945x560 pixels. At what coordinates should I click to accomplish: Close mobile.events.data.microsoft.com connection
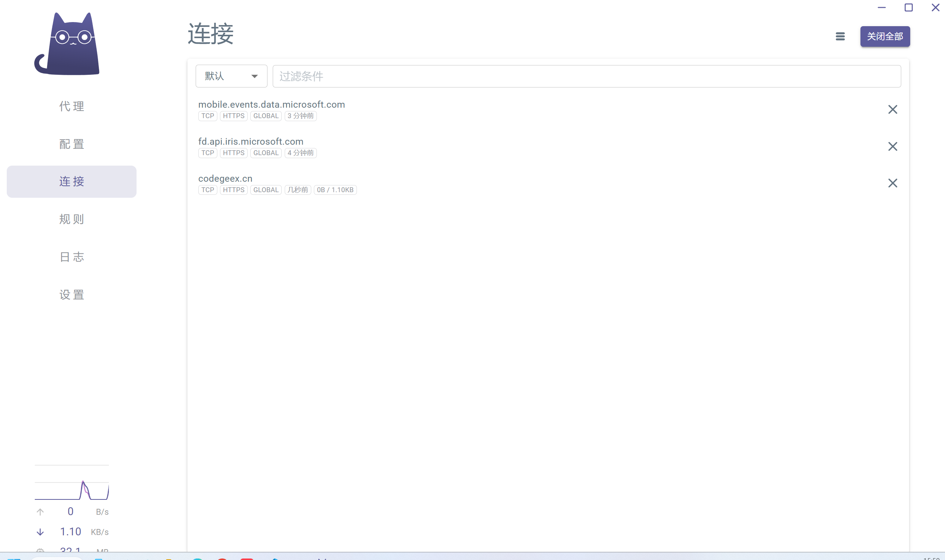tap(892, 109)
